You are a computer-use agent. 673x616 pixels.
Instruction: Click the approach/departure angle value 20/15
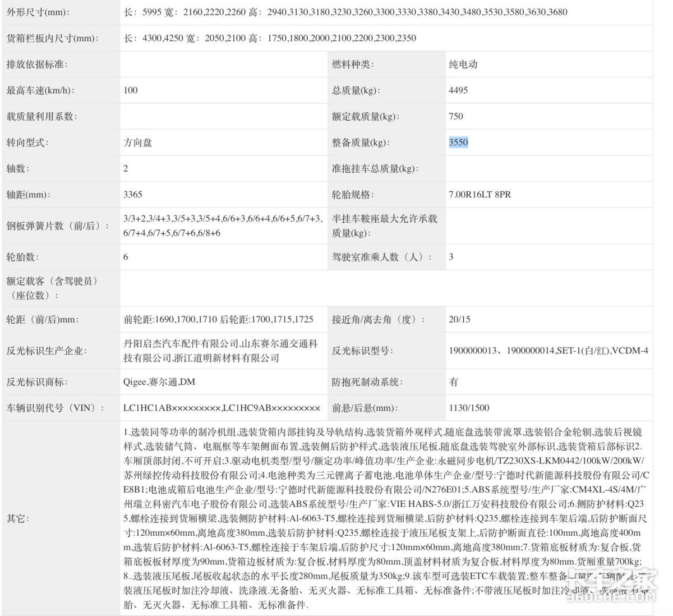[459, 319]
